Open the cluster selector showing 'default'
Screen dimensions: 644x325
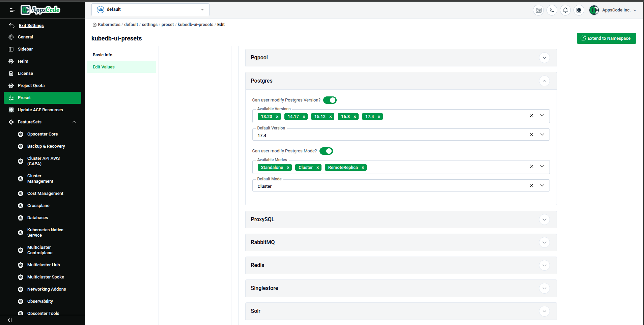tap(150, 9)
